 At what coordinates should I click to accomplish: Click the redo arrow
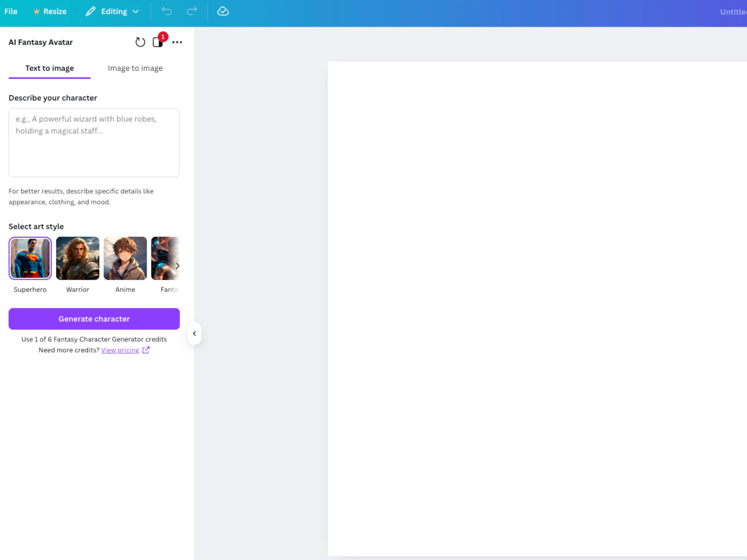click(192, 12)
